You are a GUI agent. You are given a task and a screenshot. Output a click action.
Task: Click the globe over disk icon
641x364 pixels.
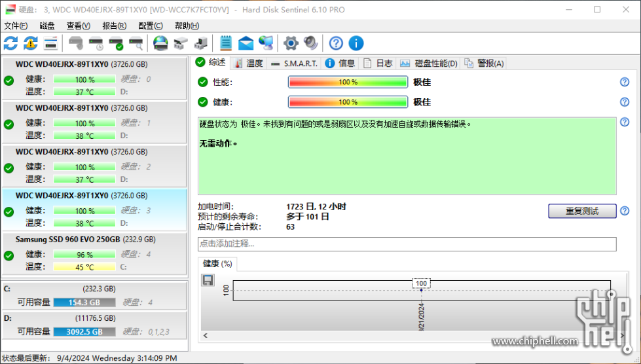pyautogui.click(x=160, y=43)
